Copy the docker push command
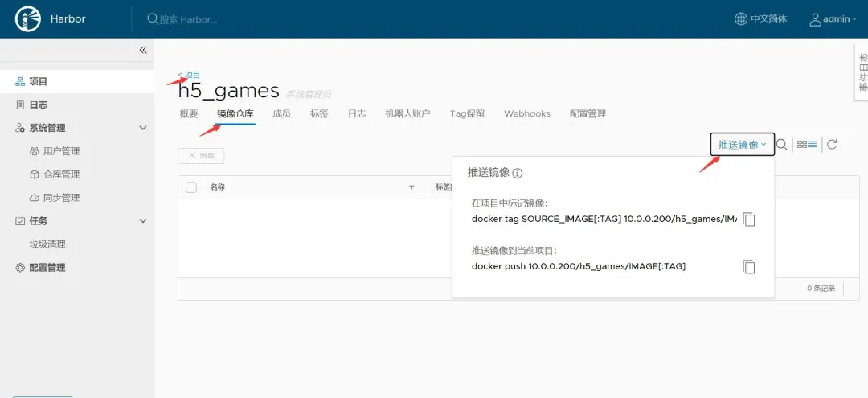The height and width of the screenshot is (398, 868). coord(749,267)
